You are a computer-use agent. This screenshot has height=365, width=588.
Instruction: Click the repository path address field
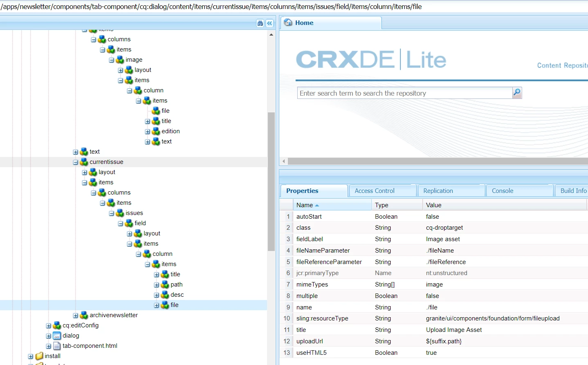click(x=294, y=7)
